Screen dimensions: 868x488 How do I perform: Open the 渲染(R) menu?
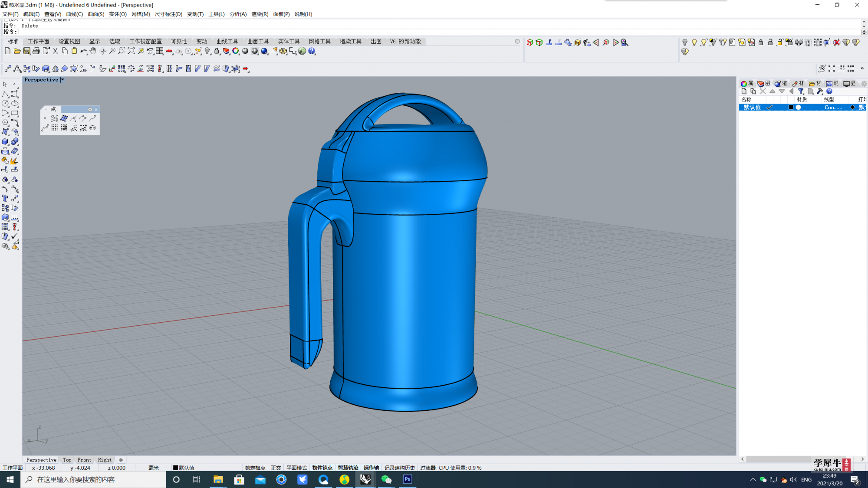pos(260,14)
